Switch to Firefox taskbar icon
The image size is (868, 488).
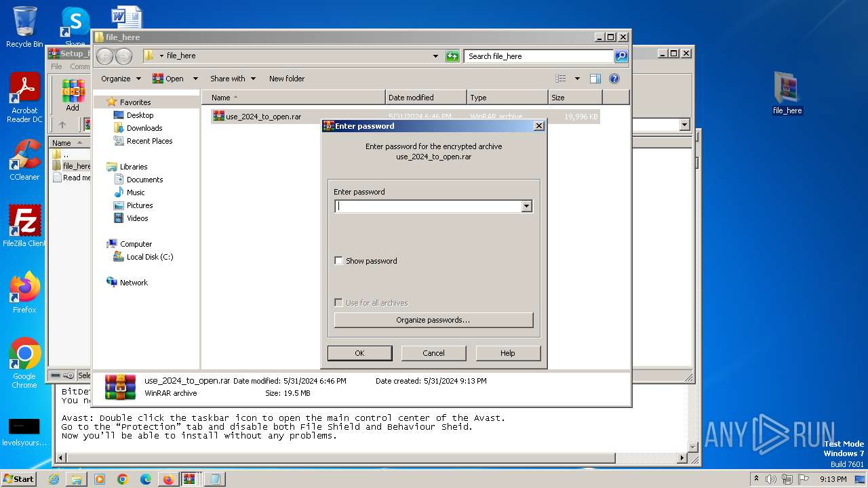click(x=168, y=479)
